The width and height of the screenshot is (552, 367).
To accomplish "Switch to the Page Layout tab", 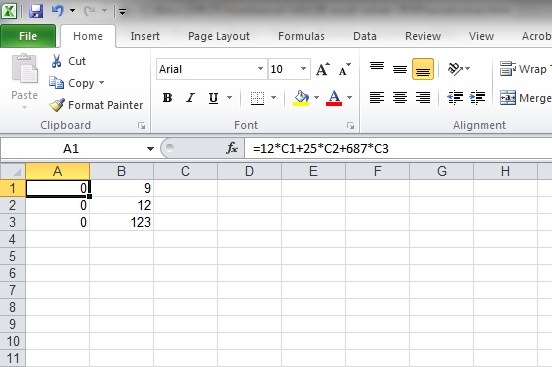I will pos(219,36).
